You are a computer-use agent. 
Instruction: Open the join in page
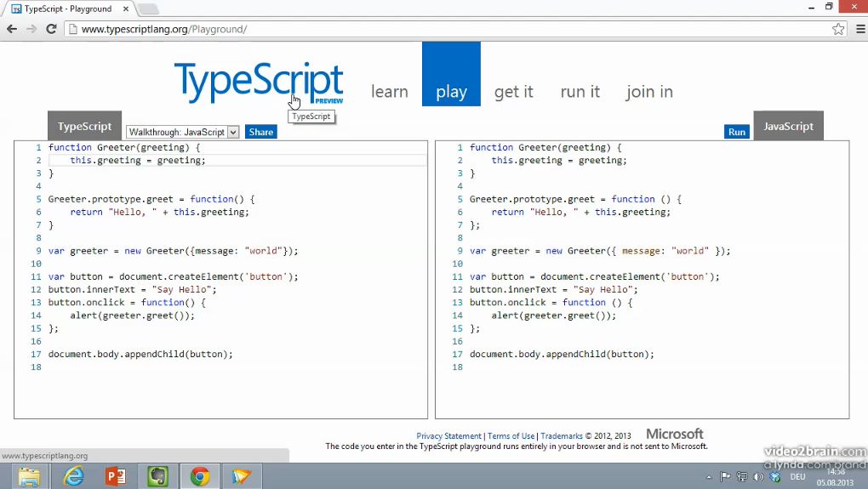tap(649, 91)
